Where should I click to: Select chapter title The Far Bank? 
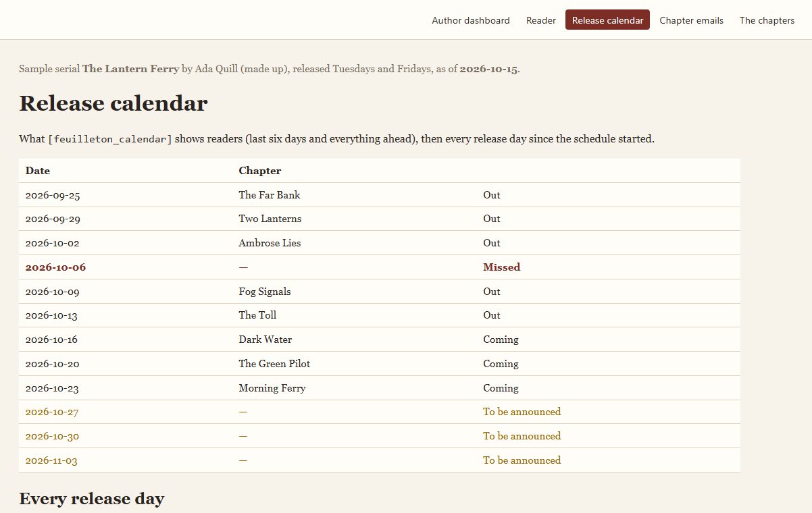pyautogui.click(x=270, y=195)
